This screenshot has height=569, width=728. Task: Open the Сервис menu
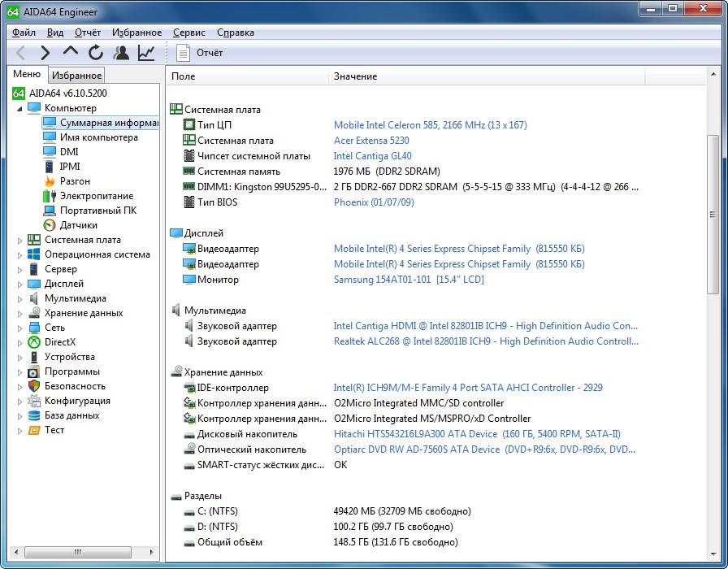click(189, 33)
